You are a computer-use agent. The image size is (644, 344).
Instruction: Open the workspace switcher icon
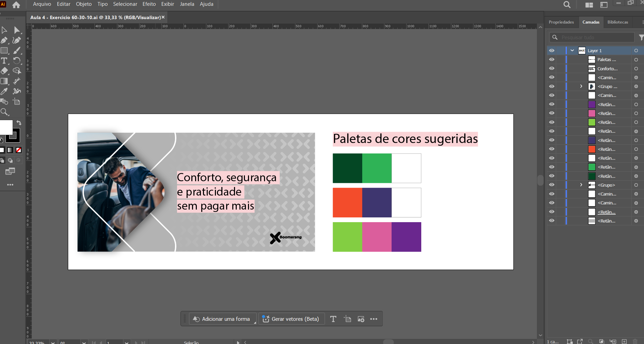pos(604,5)
